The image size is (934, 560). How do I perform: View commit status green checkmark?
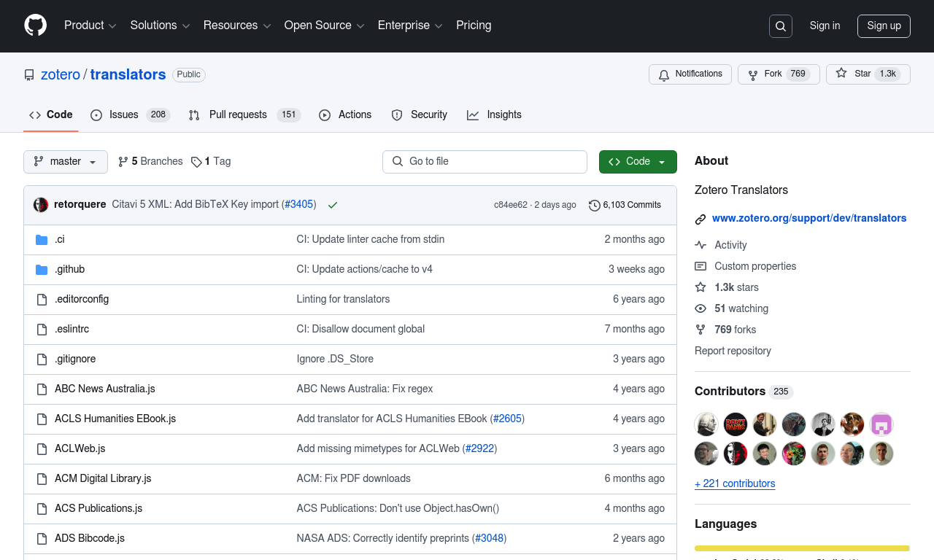click(333, 205)
